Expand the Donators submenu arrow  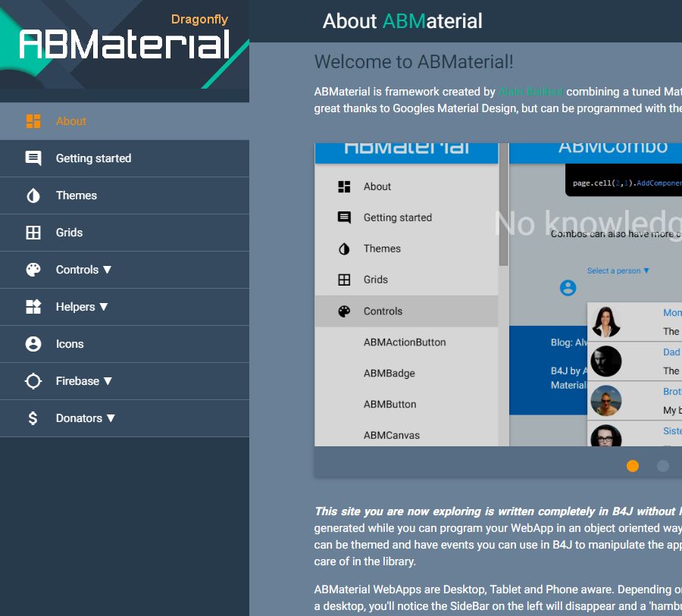111,418
